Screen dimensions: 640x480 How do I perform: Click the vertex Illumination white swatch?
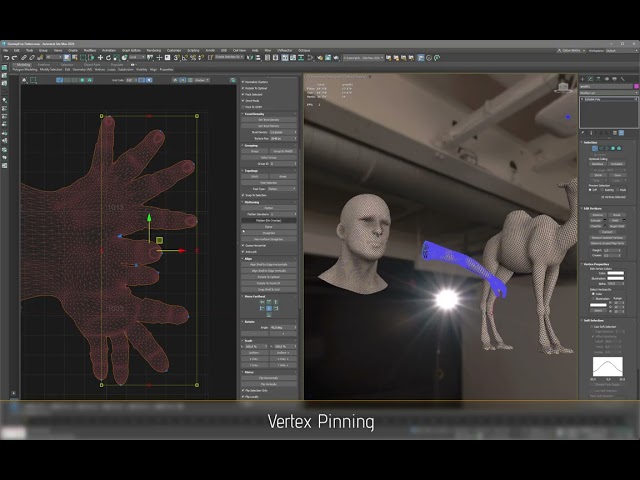(616, 278)
